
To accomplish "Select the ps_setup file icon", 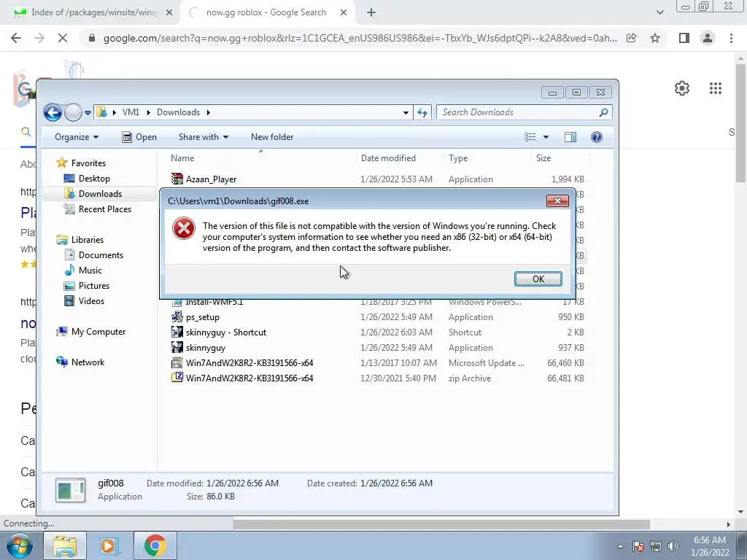I will point(177,316).
